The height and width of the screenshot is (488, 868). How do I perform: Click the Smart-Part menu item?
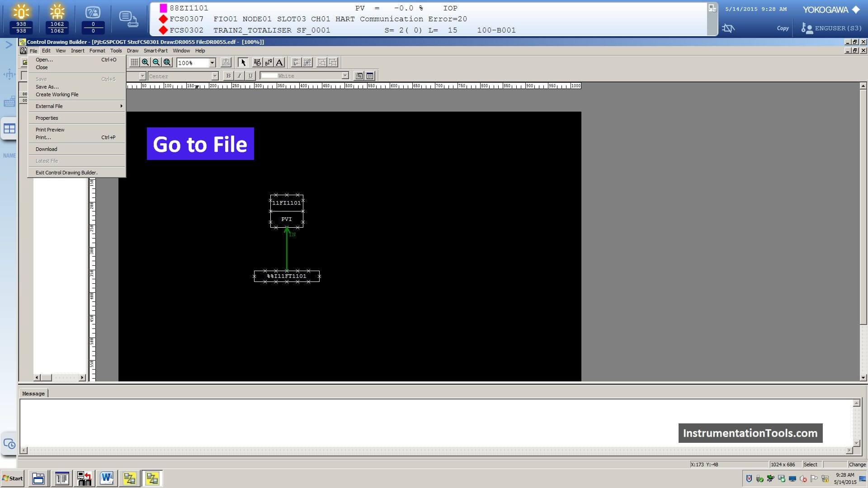click(x=156, y=50)
